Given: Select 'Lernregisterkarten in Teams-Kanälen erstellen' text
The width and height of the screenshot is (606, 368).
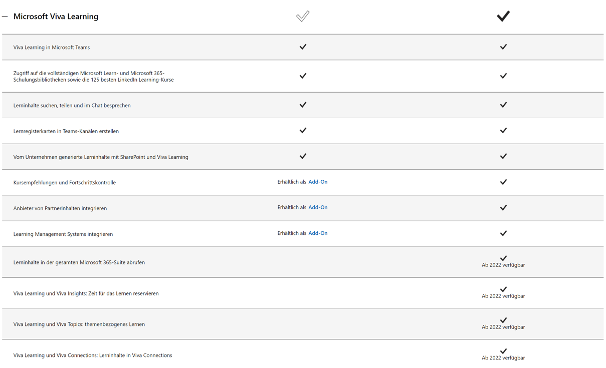Looking at the screenshot, I should [66, 131].
